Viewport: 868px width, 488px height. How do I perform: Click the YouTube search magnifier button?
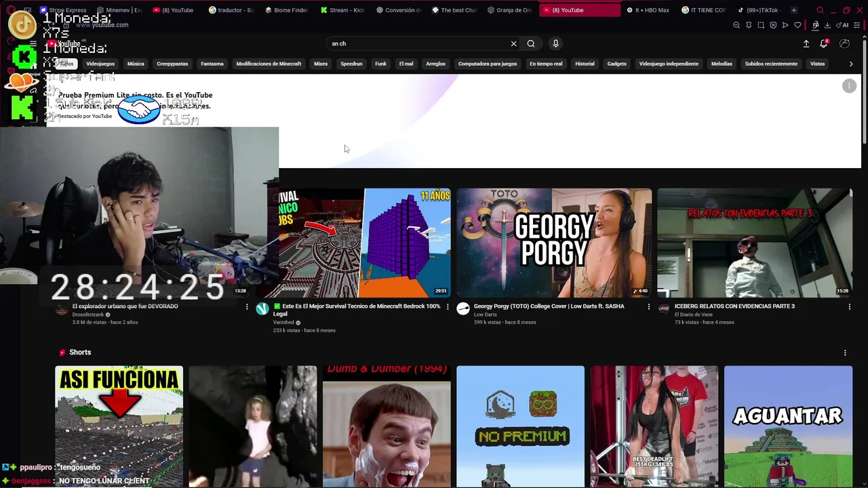point(531,43)
